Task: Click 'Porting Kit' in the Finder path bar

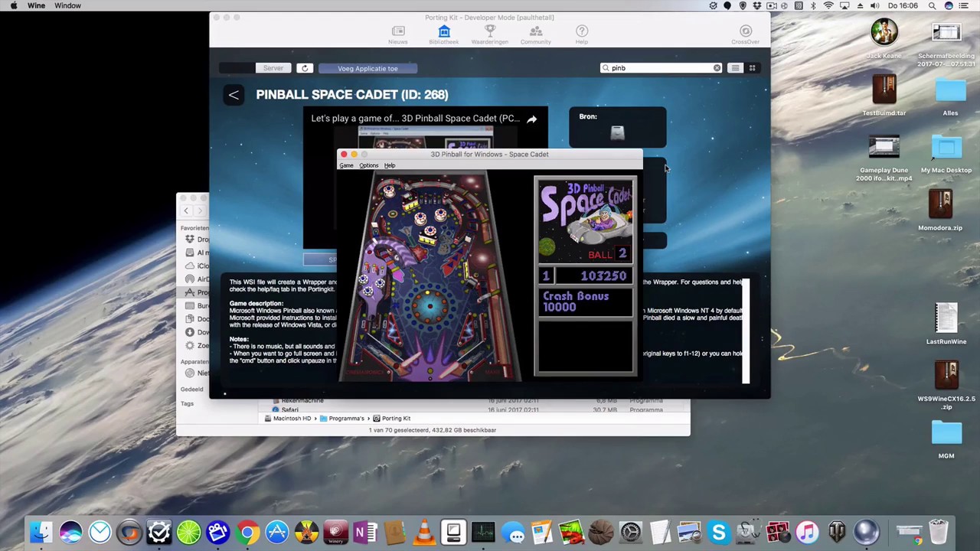Action: 391,419
